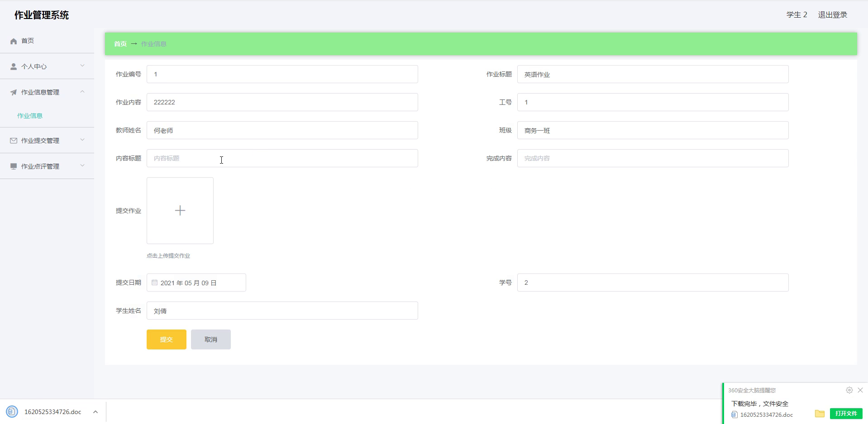Screen dimensions: 868x424
Task: Click the doc file icon in the download bar
Action: pos(12,412)
